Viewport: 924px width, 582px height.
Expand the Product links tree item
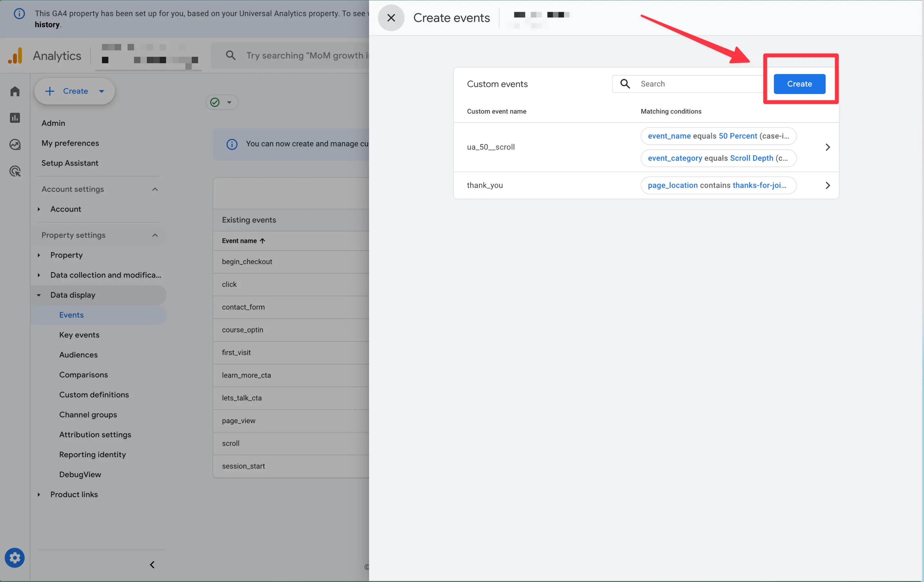39,495
